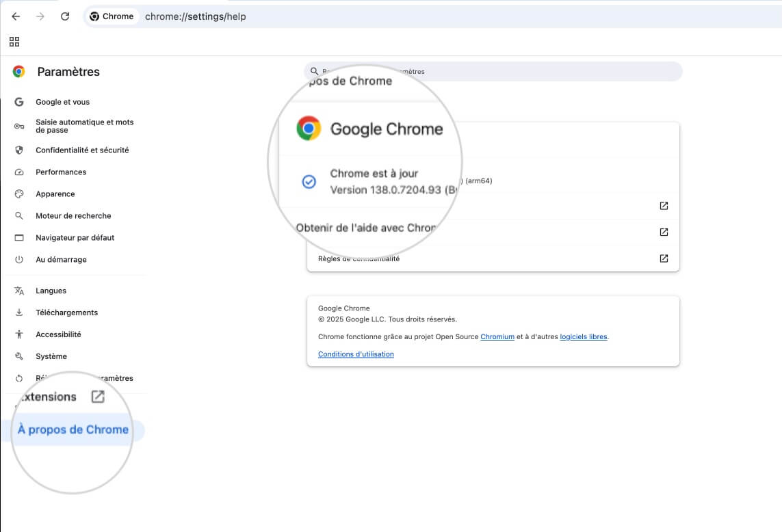The image size is (782, 532).
Task: Click the accessibility person icon
Action: (x=19, y=334)
